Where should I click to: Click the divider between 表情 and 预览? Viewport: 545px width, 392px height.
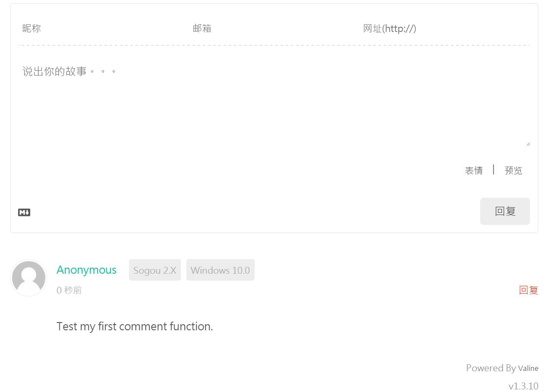coord(493,169)
